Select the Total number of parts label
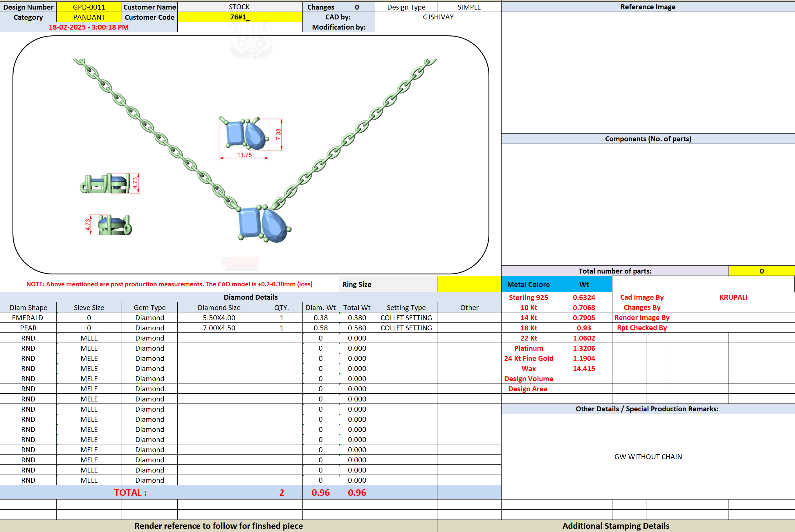Viewport: 795px width, 532px height. pos(615,271)
